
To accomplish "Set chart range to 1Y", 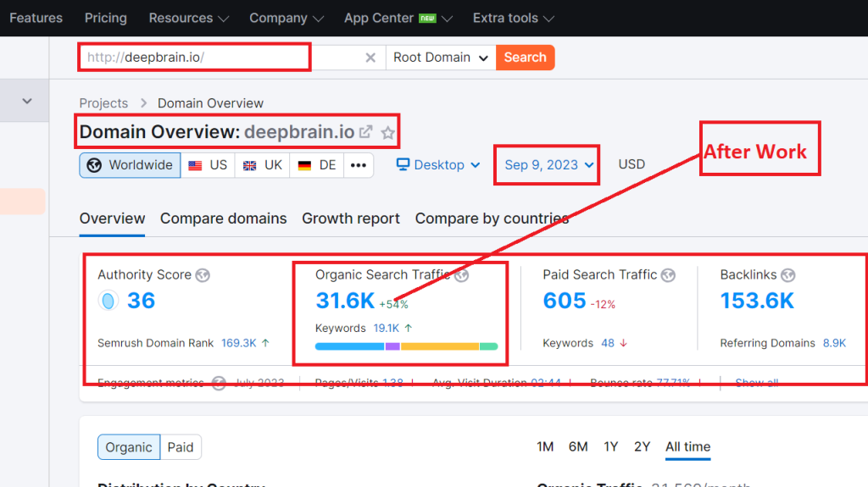I will pos(610,446).
